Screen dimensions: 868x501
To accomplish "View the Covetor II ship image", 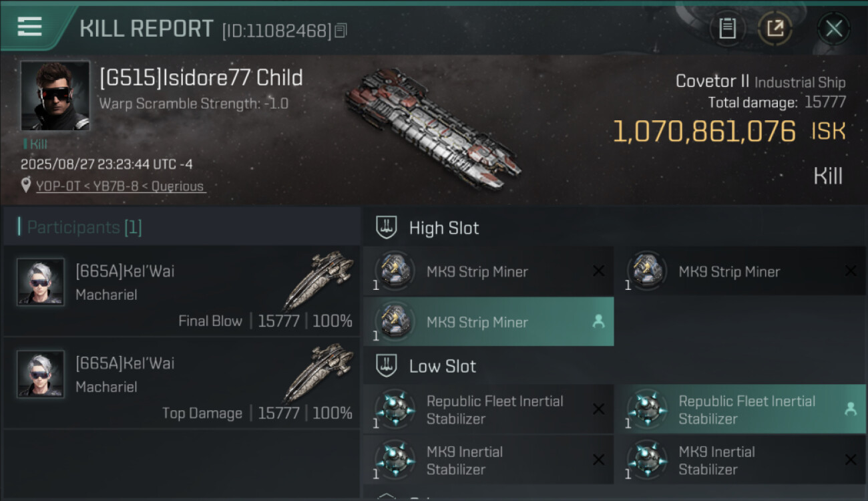I will tap(433, 126).
